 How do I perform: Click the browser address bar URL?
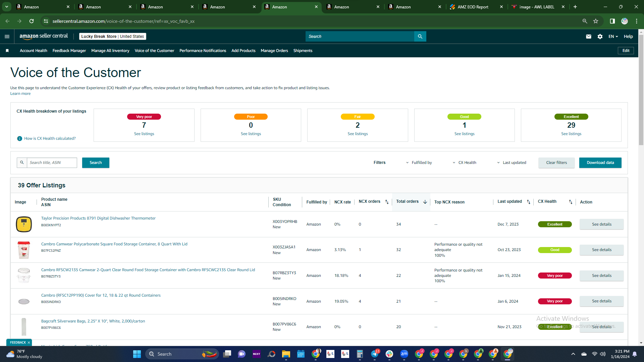click(x=123, y=21)
